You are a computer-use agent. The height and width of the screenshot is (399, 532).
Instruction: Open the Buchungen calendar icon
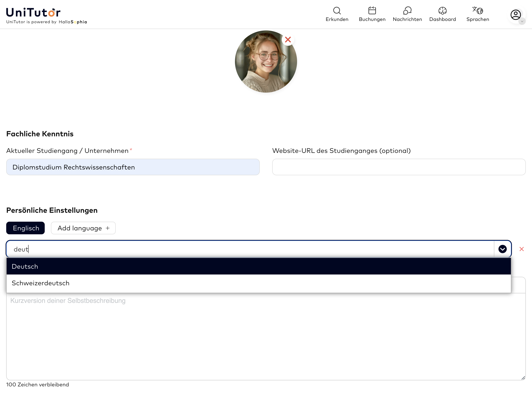(x=372, y=11)
